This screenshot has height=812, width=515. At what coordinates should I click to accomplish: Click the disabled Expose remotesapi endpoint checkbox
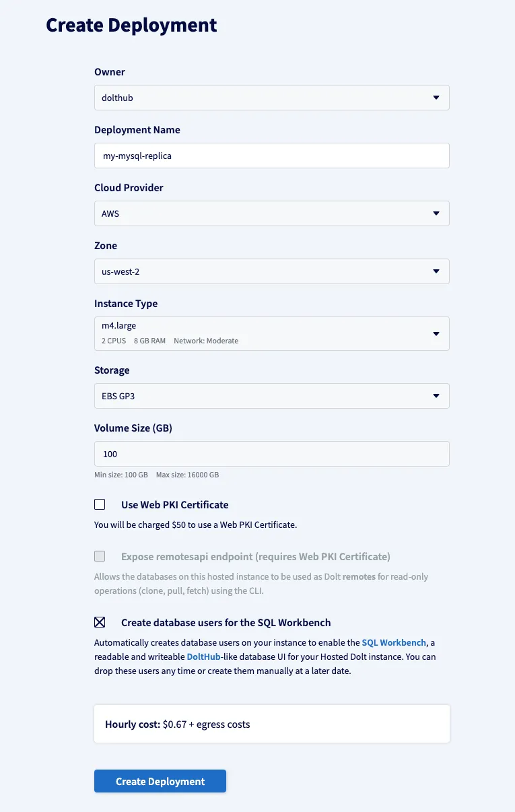(x=100, y=555)
